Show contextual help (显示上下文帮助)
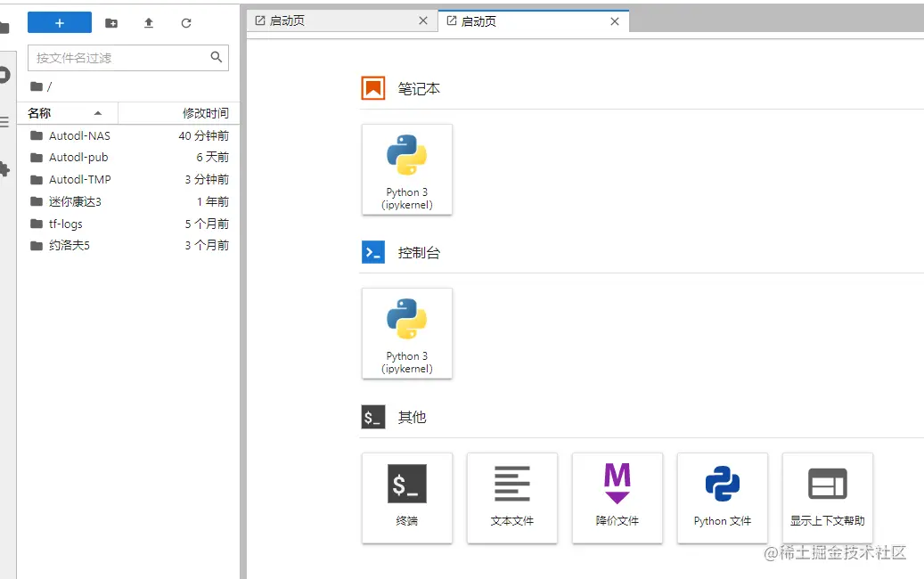The image size is (924, 579). 828,498
